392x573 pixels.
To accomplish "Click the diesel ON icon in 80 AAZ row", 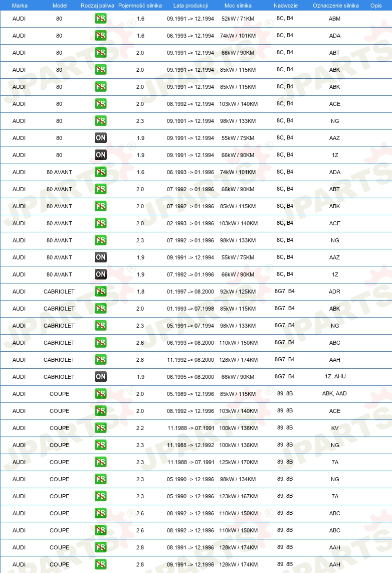I will tap(100, 138).
